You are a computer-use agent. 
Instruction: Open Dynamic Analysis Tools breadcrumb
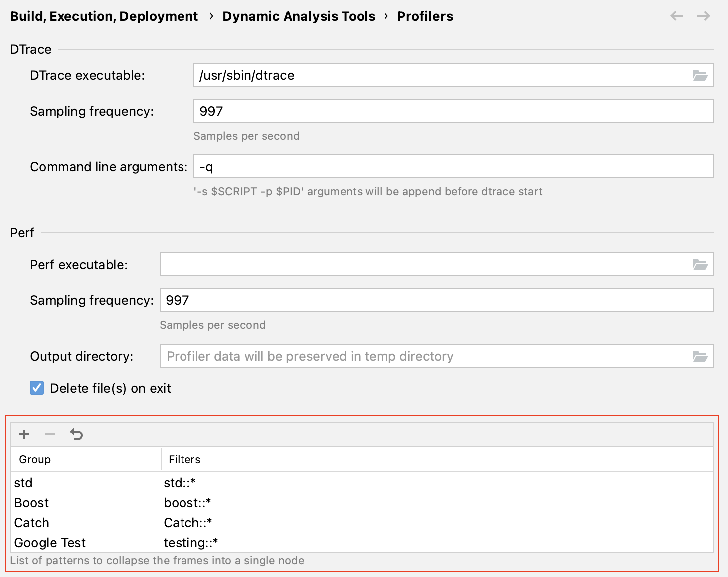[x=299, y=16]
